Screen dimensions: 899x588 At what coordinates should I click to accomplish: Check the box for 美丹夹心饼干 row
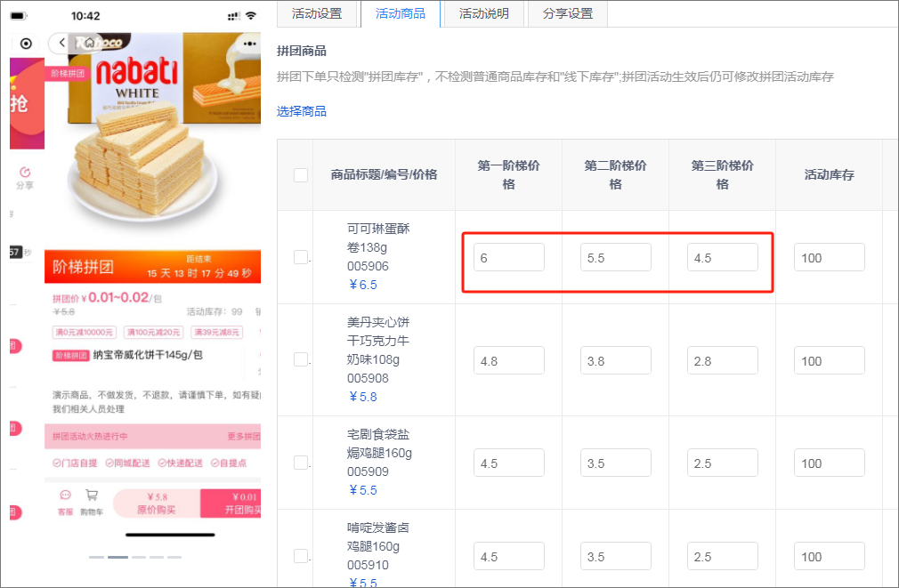(301, 359)
